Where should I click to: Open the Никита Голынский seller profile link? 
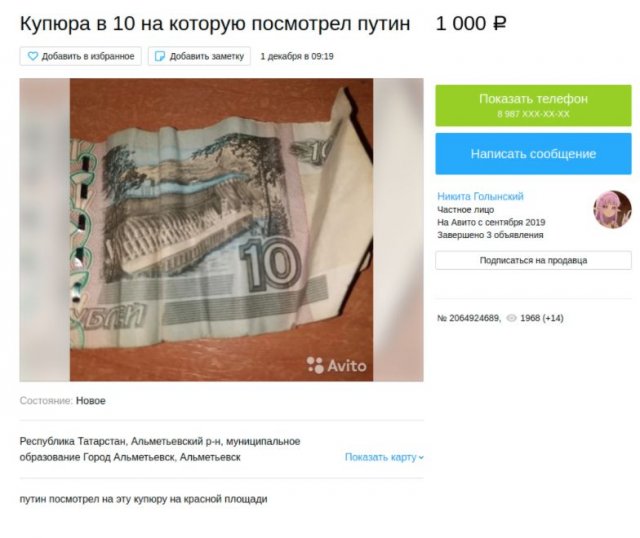[x=480, y=196]
